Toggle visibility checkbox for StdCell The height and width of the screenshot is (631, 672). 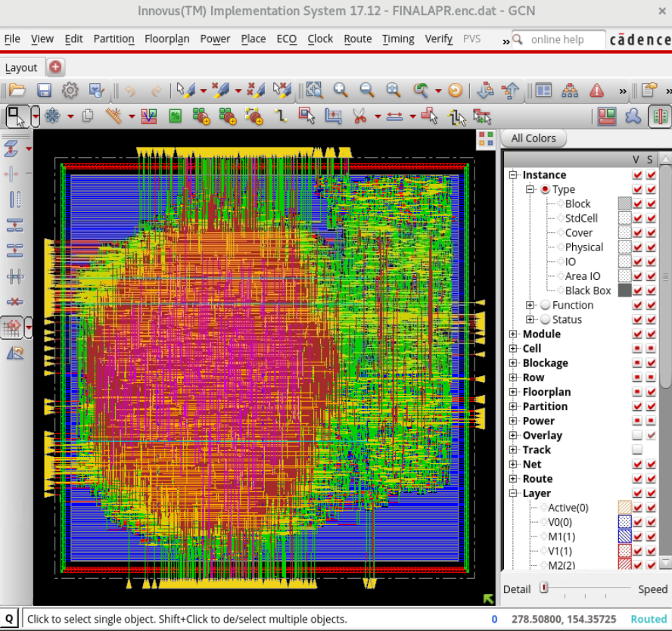pyautogui.click(x=637, y=219)
